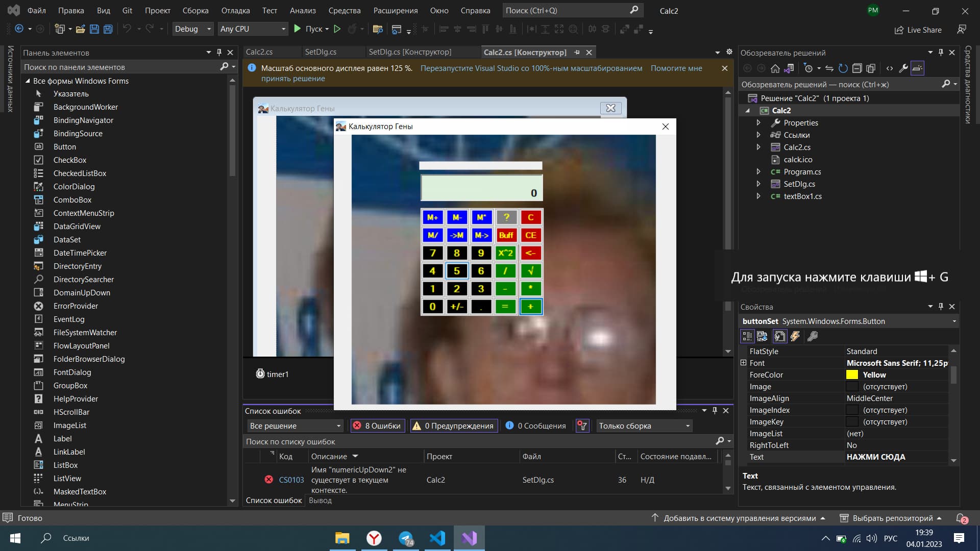Click the Categorized view icon in Properties panel
Viewport: 980px width, 551px height.
point(747,336)
